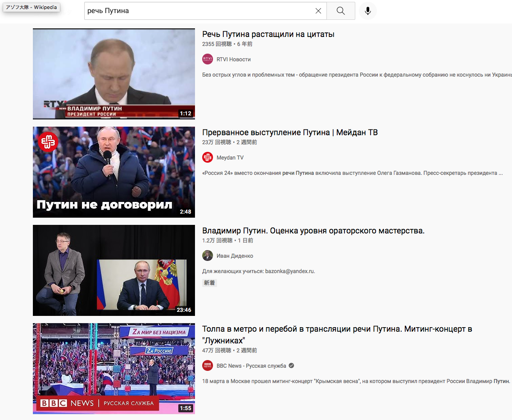The height and width of the screenshot is (420, 512).
Task: Click BBC News verified checkmark badge
Action: (291, 366)
